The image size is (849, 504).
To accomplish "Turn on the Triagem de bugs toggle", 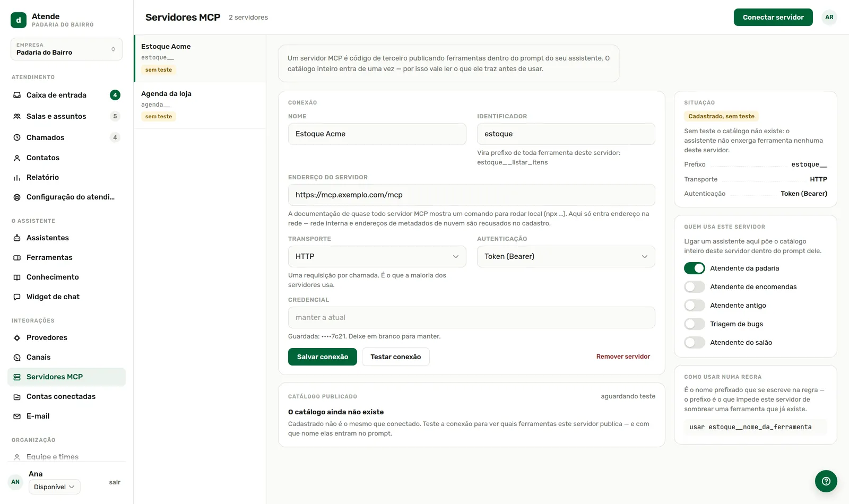I will 694,324.
